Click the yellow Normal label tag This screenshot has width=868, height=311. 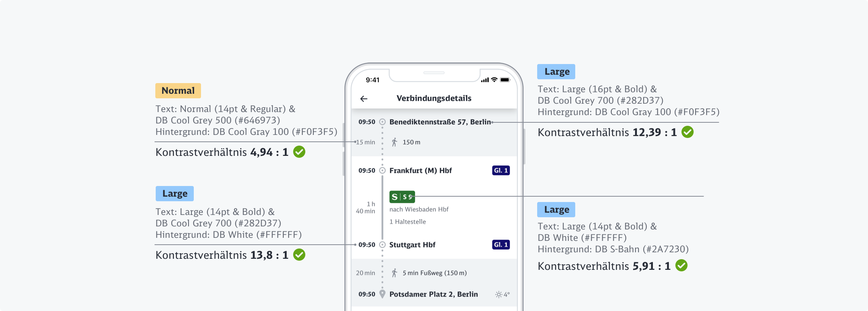click(178, 91)
